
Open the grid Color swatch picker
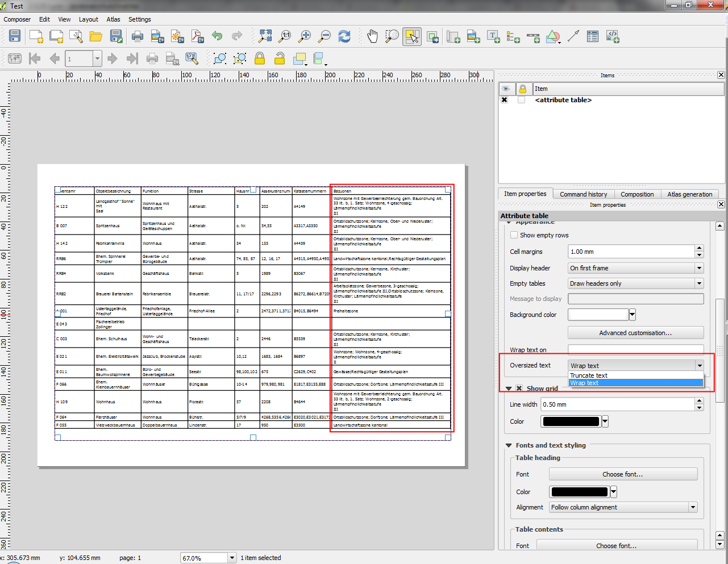point(571,421)
